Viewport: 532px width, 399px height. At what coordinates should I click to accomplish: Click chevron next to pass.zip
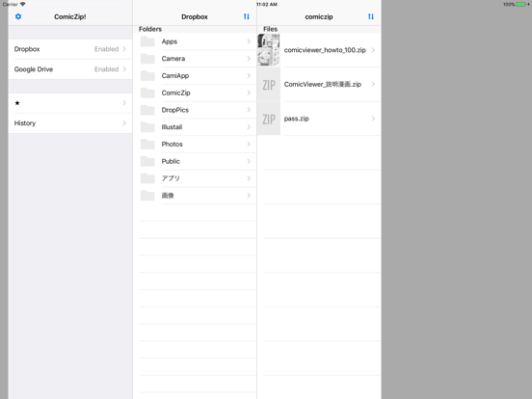click(373, 119)
